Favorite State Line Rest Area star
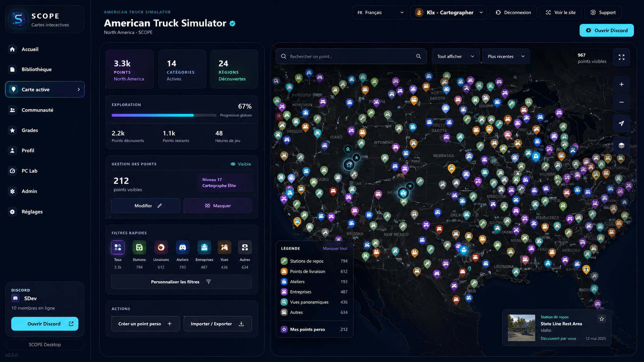644x362 pixels. (602, 319)
